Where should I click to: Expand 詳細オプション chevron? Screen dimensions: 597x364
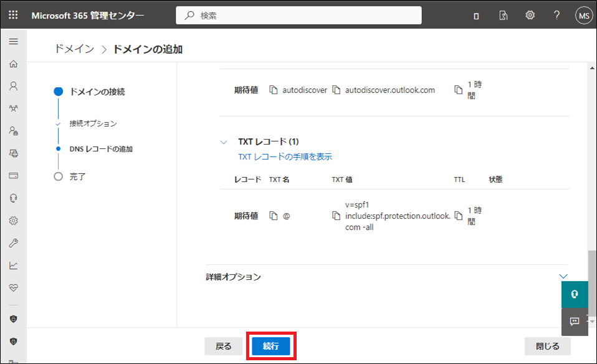563,276
